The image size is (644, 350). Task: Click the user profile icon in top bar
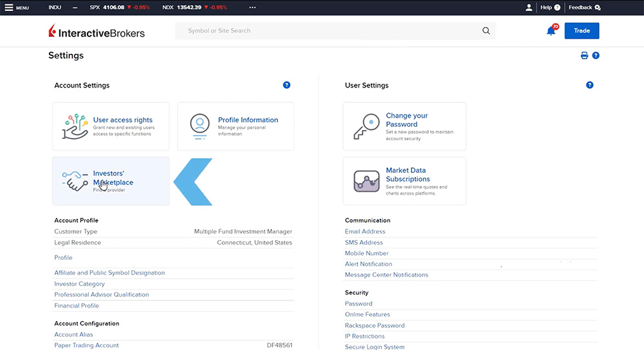point(529,8)
